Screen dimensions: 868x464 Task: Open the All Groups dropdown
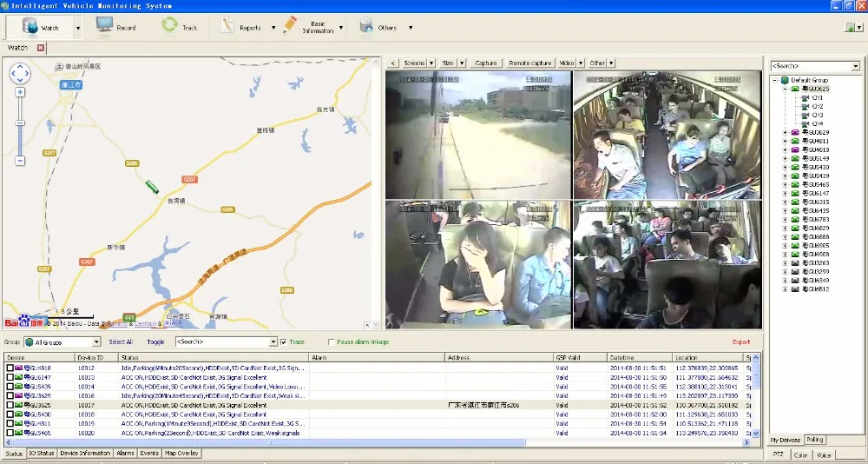[96, 342]
